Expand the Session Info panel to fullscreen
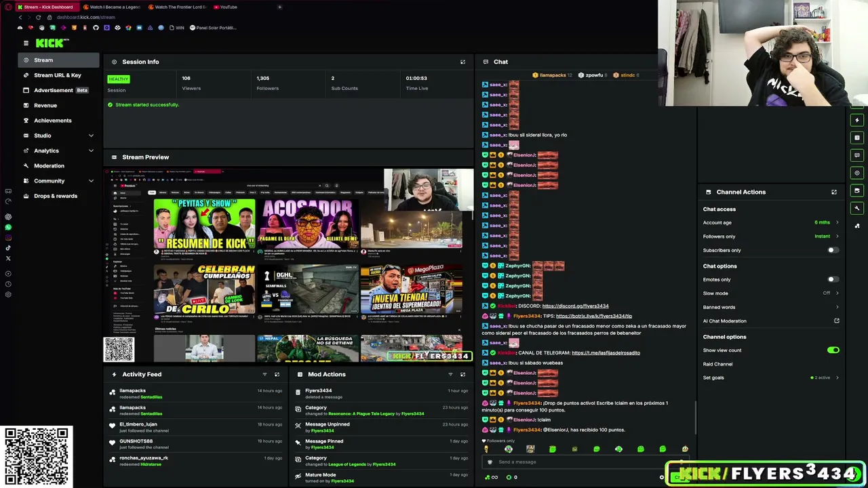Viewport: 868px width, 488px height. (x=462, y=62)
